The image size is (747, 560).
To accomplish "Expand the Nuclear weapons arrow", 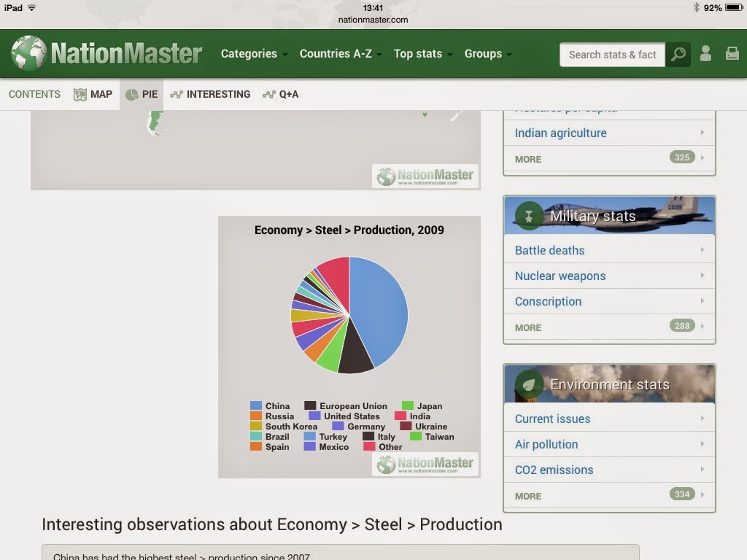I will [x=703, y=276].
